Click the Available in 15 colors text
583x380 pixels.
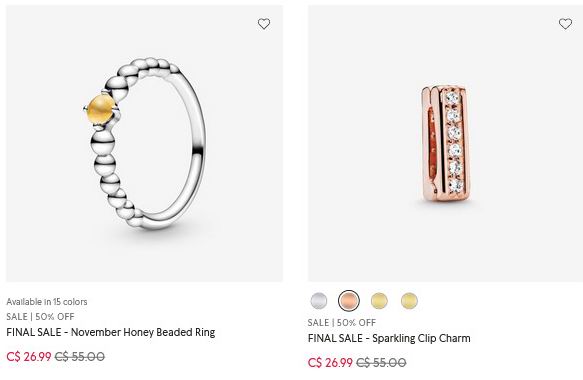tap(47, 302)
